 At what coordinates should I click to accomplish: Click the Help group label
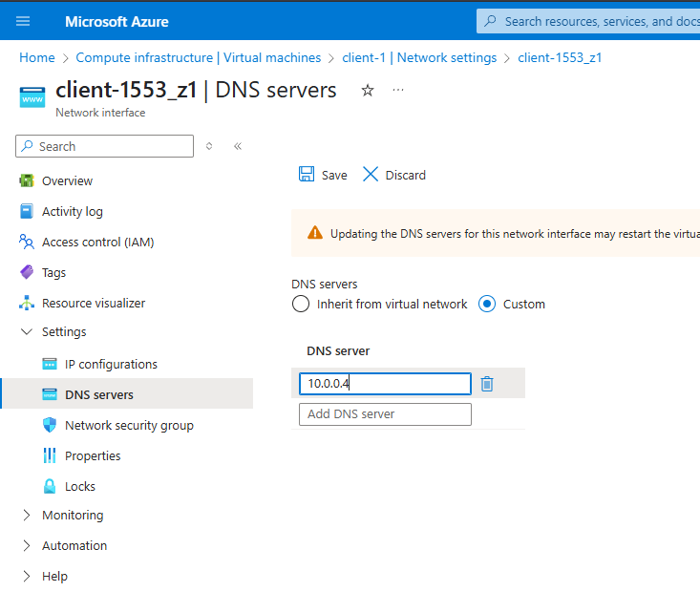pos(54,577)
